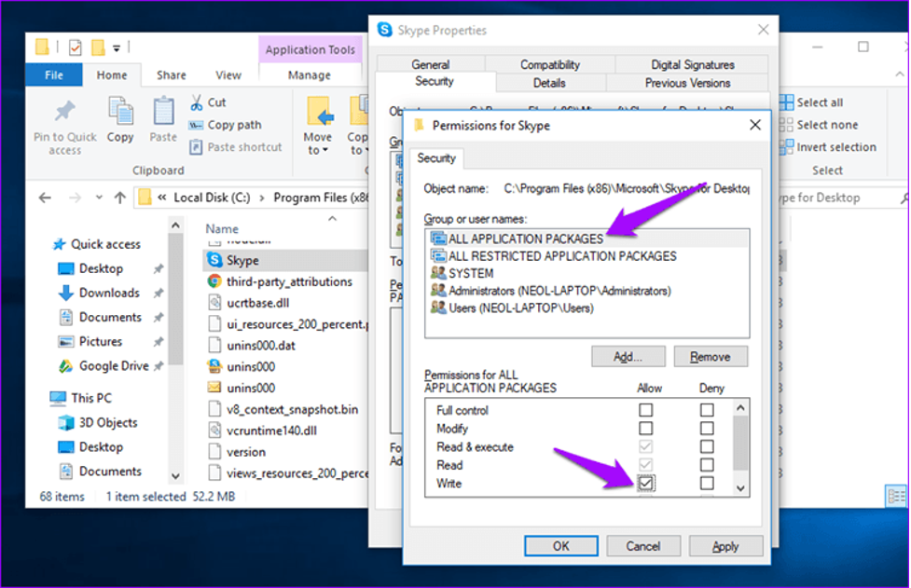Click the OK button in Permissions dialog
Screen dimensions: 911x588
pos(560,546)
